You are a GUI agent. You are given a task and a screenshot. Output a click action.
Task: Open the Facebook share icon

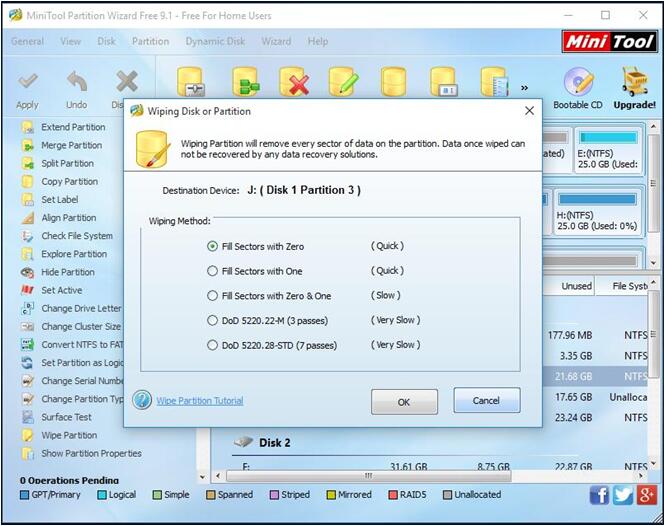coord(599,495)
